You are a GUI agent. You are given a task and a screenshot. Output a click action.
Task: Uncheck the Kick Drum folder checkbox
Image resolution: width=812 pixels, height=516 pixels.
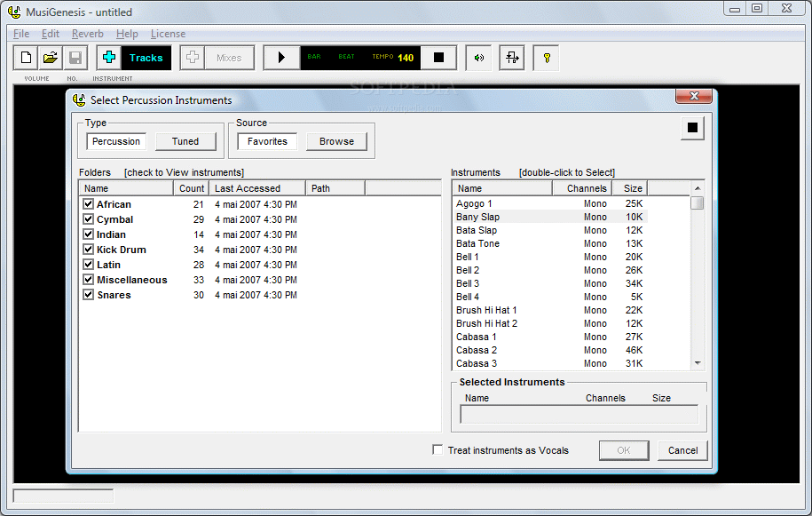click(x=88, y=250)
